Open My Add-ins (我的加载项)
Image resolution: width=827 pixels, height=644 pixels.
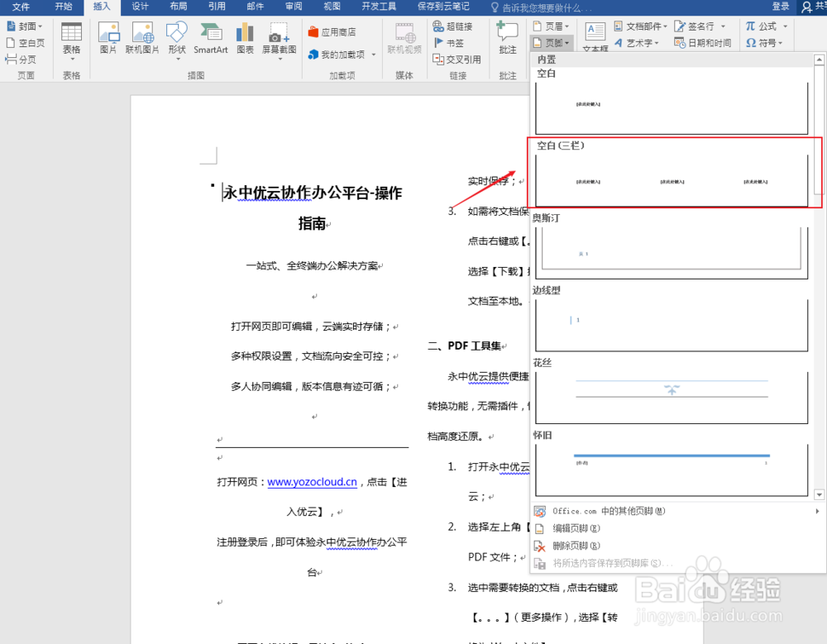coord(342,55)
